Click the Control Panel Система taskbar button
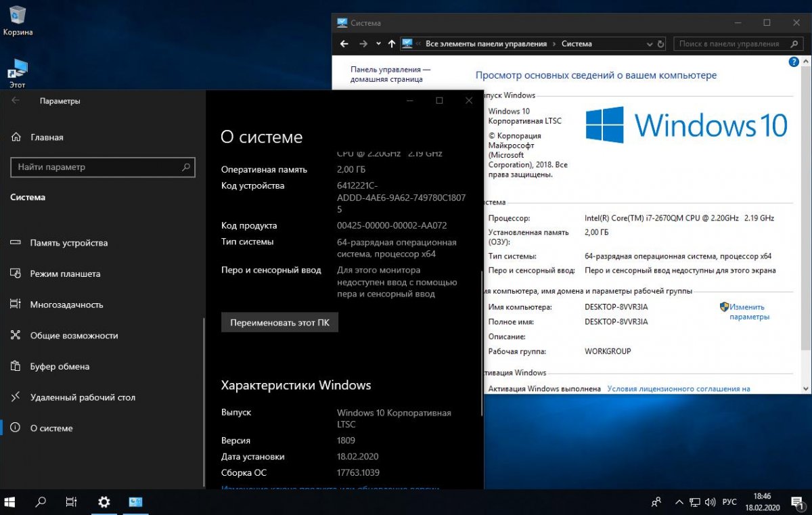This screenshot has width=812, height=515. pos(136,502)
